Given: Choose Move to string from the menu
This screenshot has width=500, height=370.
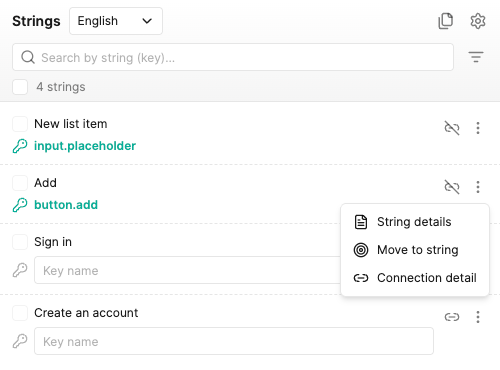Looking at the screenshot, I should point(415,250).
